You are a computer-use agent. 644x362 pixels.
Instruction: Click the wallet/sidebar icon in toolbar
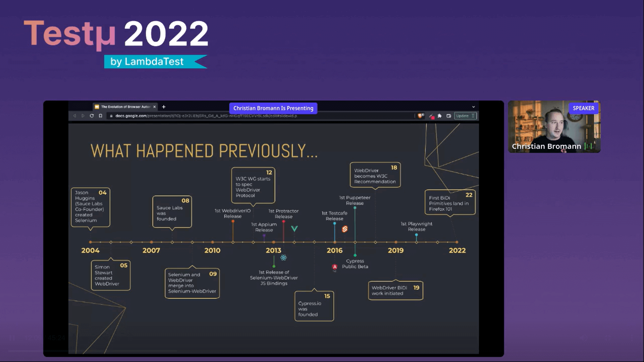449,116
